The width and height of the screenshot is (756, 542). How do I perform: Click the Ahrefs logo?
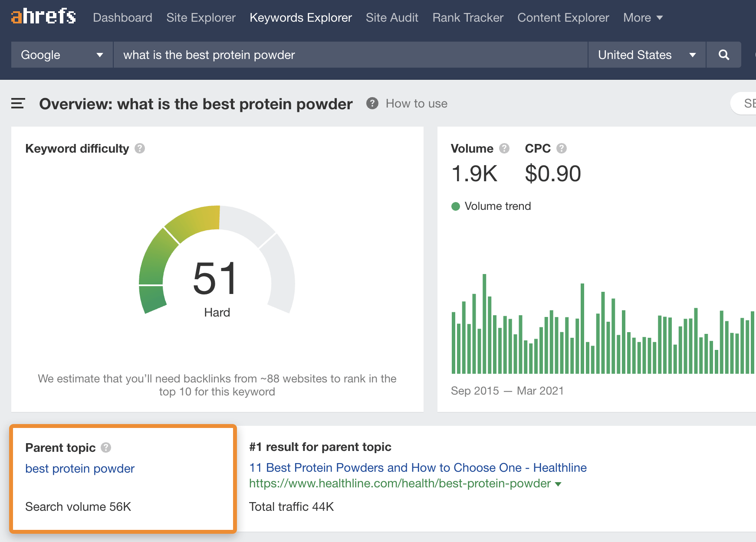tap(43, 17)
